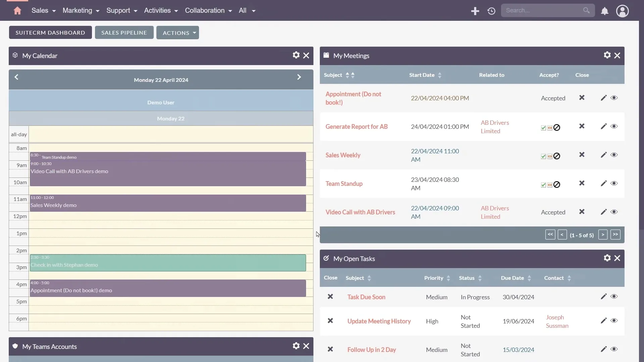
Task: Click the home icon in navigation bar
Action: click(17, 11)
